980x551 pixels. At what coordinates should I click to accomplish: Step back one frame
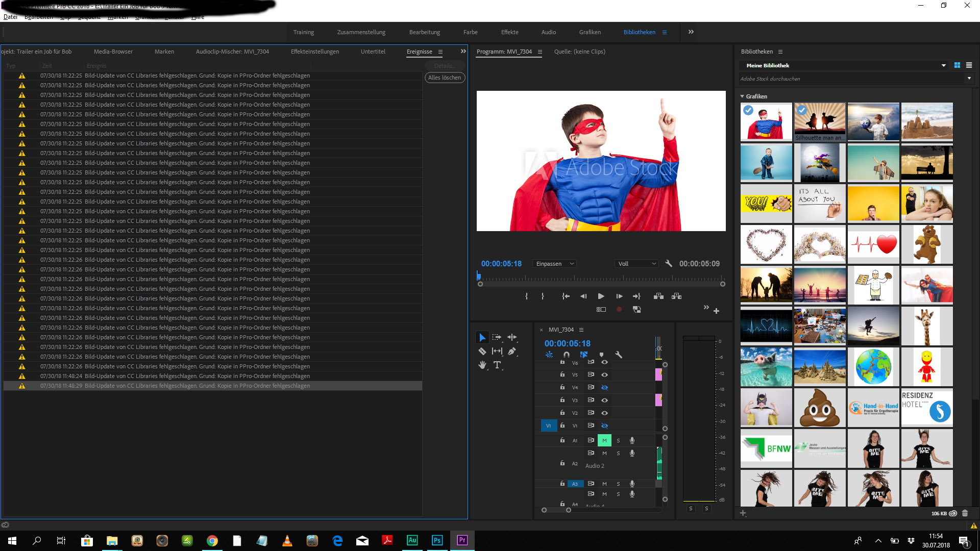[583, 296]
